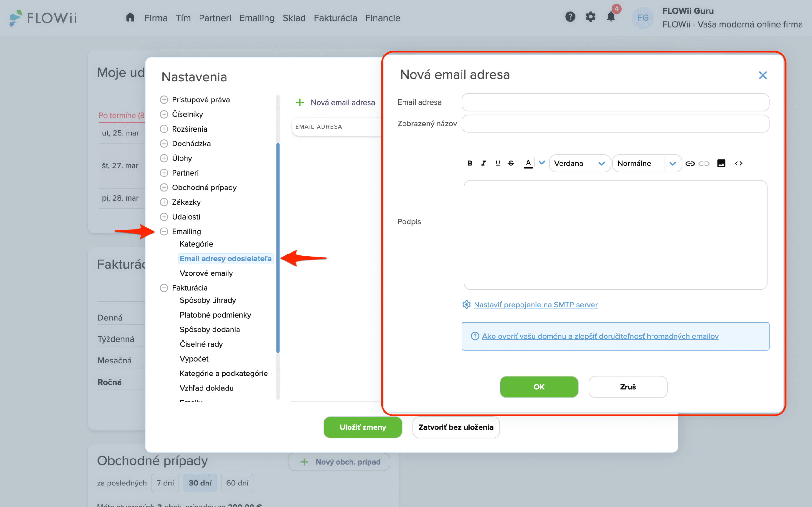Collapse the Fakturácia tree node
This screenshot has width=812, height=507.
coord(164,288)
